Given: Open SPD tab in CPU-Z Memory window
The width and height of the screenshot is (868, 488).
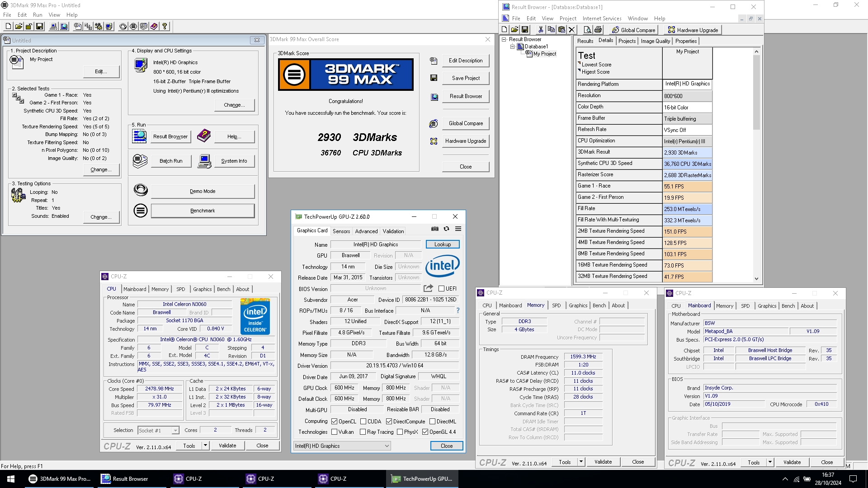Looking at the screenshot, I should click(556, 305).
